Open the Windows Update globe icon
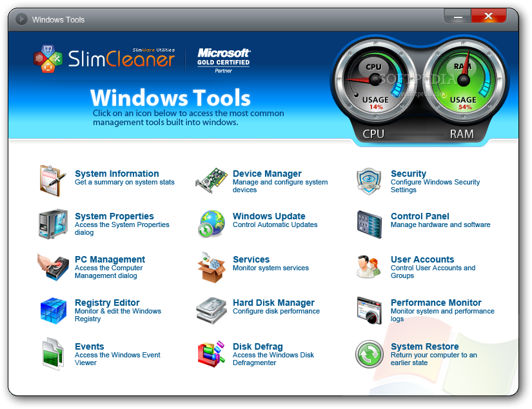 click(x=212, y=224)
